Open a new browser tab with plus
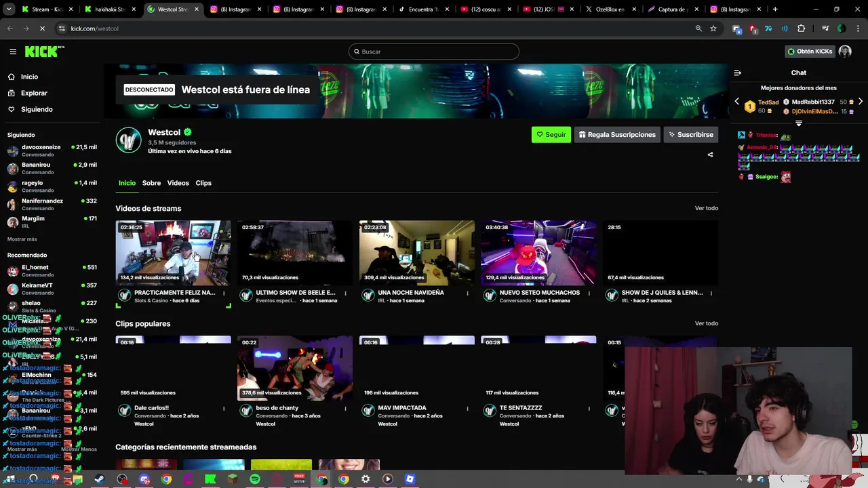Image resolution: width=868 pixels, height=488 pixels. (x=775, y=9)
